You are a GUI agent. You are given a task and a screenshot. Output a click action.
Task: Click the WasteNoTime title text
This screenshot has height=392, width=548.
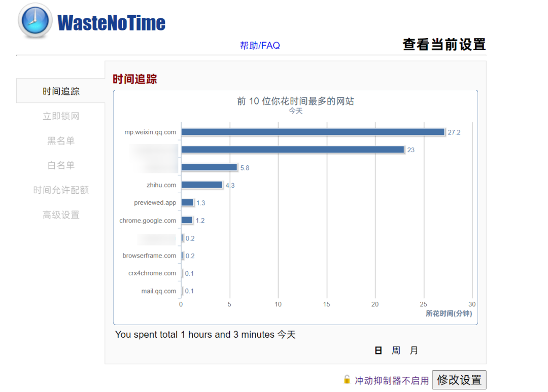111,23
